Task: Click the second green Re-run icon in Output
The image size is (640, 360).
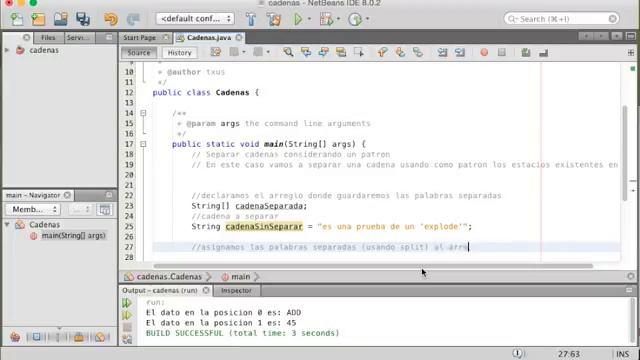Action: (x=127, y=315)
